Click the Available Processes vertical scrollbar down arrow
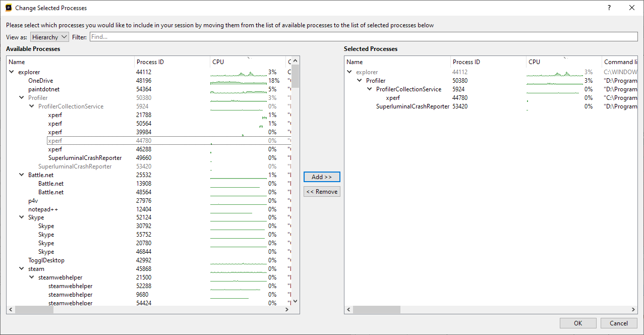The width and height of the screenshot is (644, 335). point(296,301)
